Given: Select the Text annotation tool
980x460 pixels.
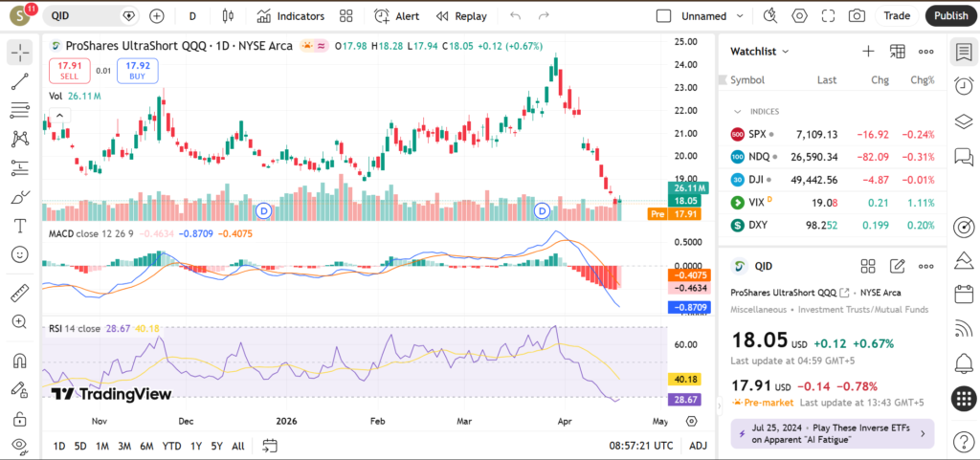Looking at the screenshot, I should (19, 226).
